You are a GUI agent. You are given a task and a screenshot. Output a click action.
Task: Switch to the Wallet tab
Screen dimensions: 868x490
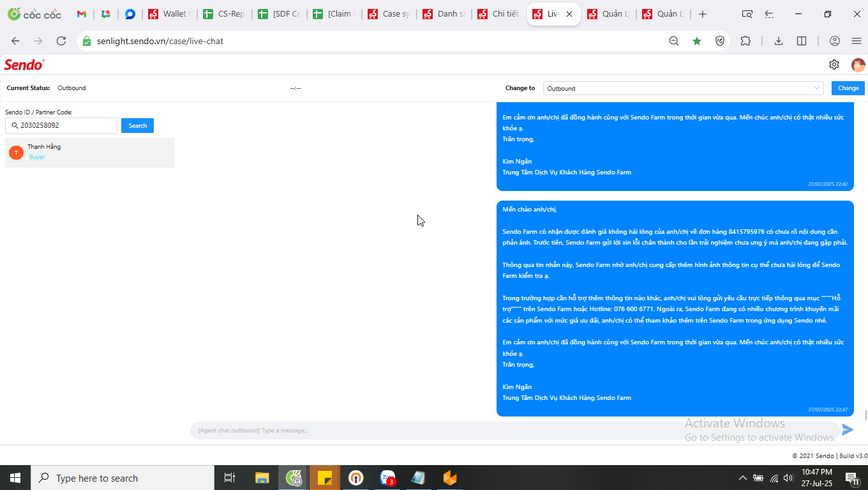click(x=168, y=14)
